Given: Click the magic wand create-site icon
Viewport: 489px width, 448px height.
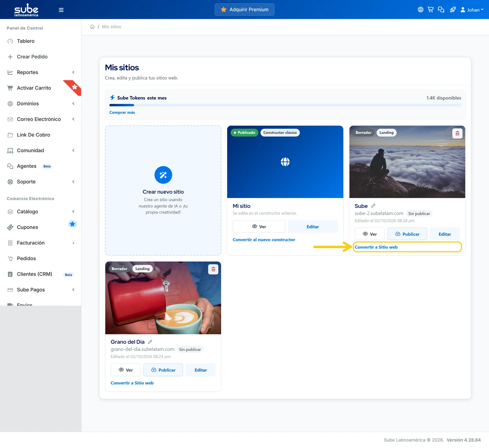Looking at the screenshot, I should pos(163,175).
